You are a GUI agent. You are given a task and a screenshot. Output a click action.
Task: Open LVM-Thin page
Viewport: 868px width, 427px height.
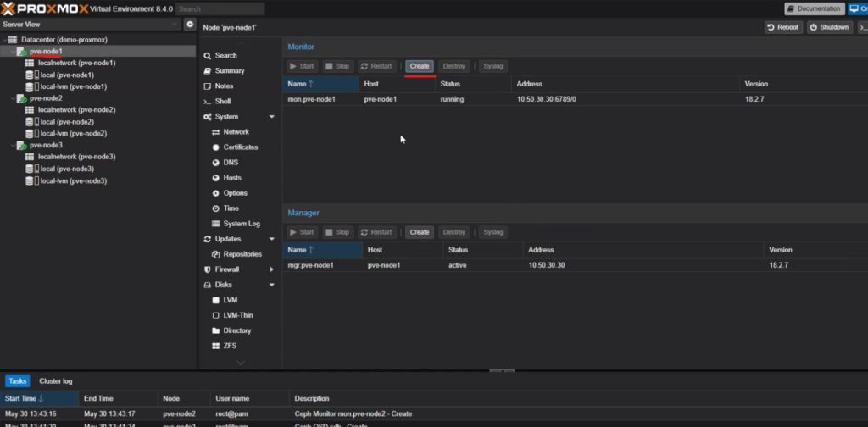point(238,315)
